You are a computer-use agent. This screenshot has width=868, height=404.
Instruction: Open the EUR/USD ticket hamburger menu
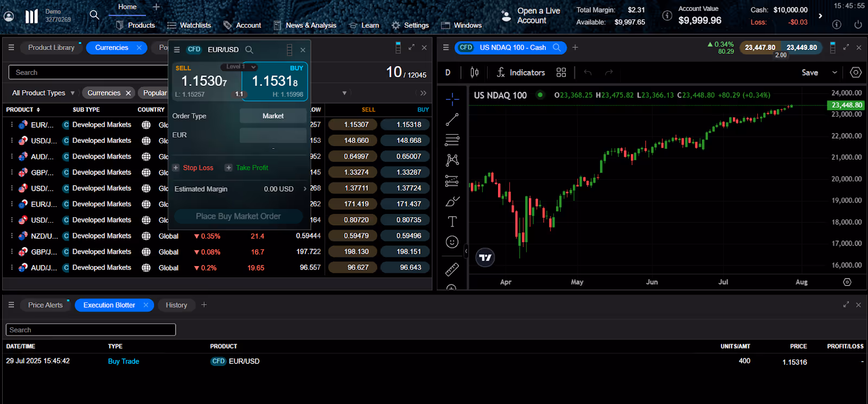click(177, 49)
